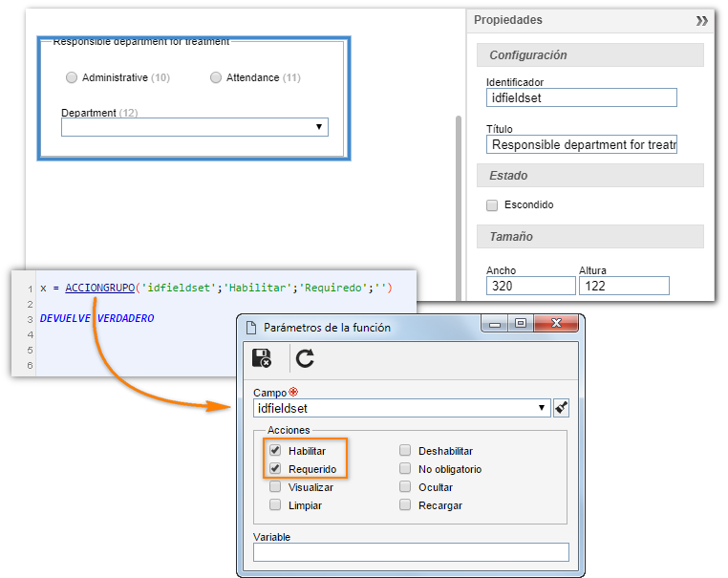Click line number 1 in the code gutter
728x578 pixels.
[31, 289]
